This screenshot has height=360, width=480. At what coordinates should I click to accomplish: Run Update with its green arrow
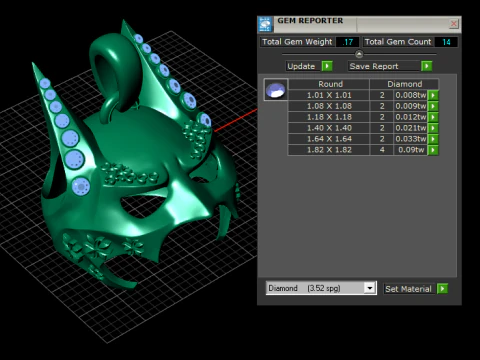point(327,66)
